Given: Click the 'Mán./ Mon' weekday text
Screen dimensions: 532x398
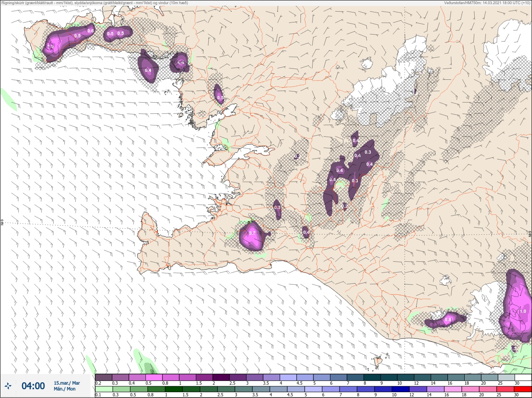Looking at the screenshot, I should coord(65,389).
